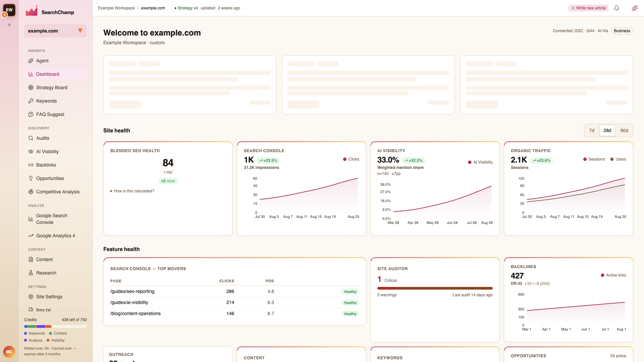Image resolution: width=644 pixels, height=362 pixels.
Task: Open /guides/ai-visibility page row
Action: (x=234, y=302)
